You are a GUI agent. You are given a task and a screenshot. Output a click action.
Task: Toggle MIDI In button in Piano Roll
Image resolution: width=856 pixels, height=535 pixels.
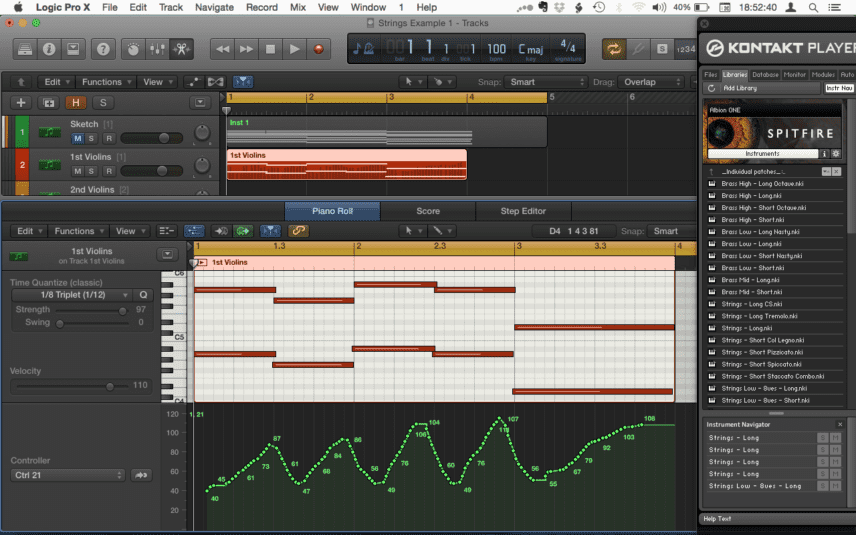[221, 231]
